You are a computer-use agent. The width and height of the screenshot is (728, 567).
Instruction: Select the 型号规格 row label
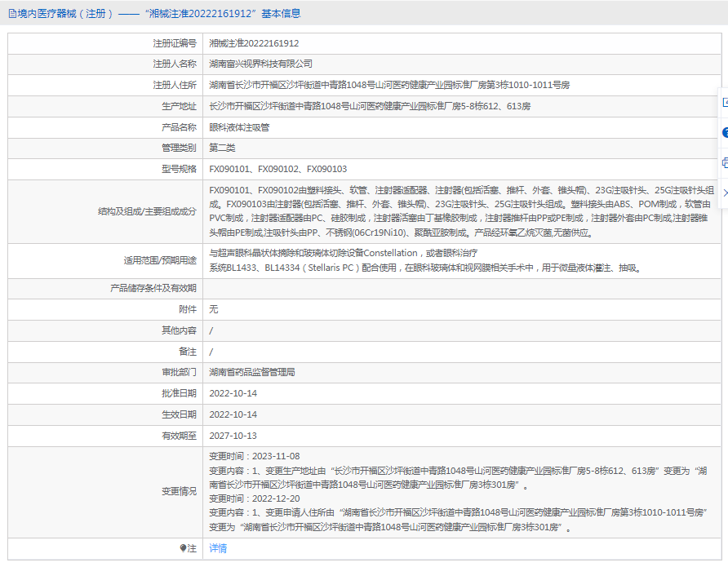click(179, 170)
